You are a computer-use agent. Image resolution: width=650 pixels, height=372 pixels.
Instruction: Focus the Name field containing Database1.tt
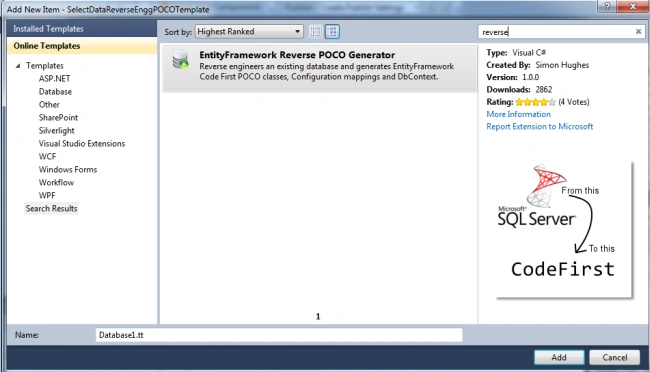coord(279,335)
